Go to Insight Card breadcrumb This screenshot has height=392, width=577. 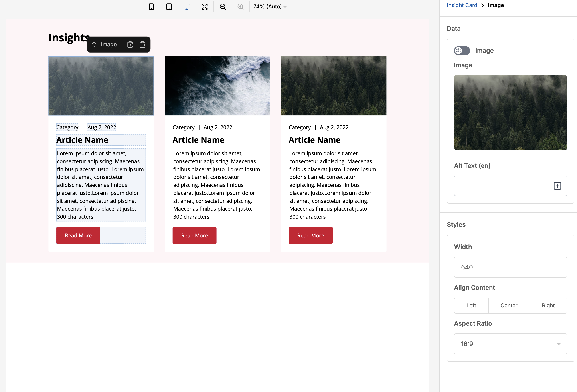click(x=462, y=5)
